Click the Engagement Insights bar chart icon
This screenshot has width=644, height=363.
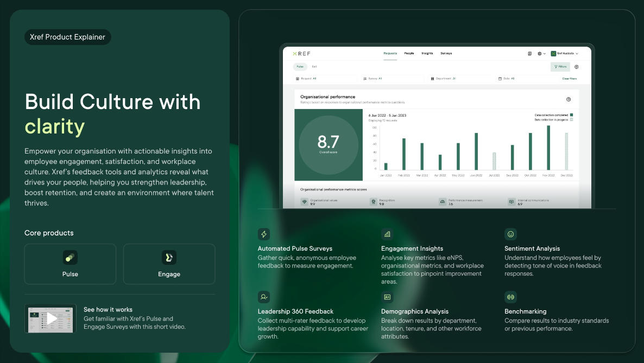point(387,234)
